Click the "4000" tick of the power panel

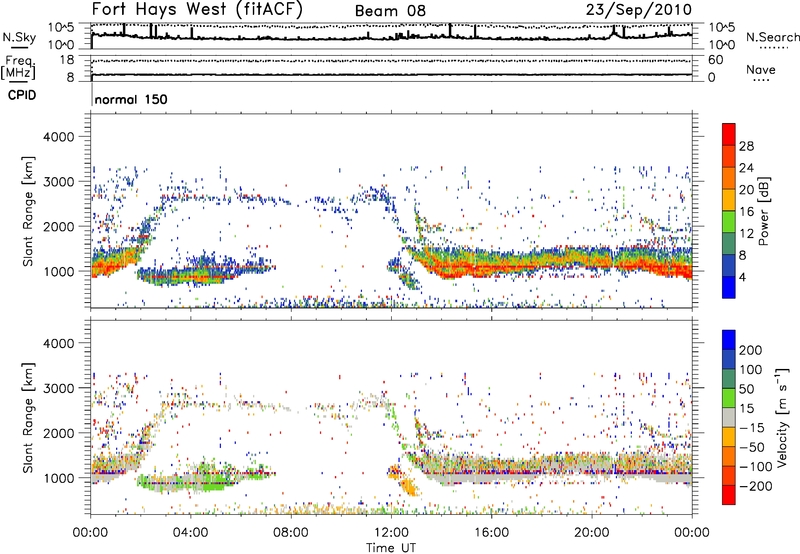pyautogui.click(x=59, y=137)
